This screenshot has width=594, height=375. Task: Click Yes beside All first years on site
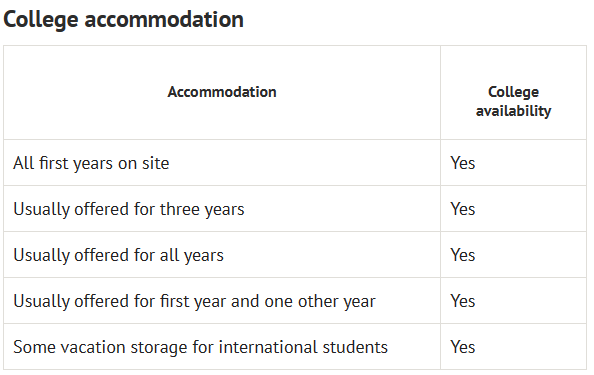coord(463,163)
